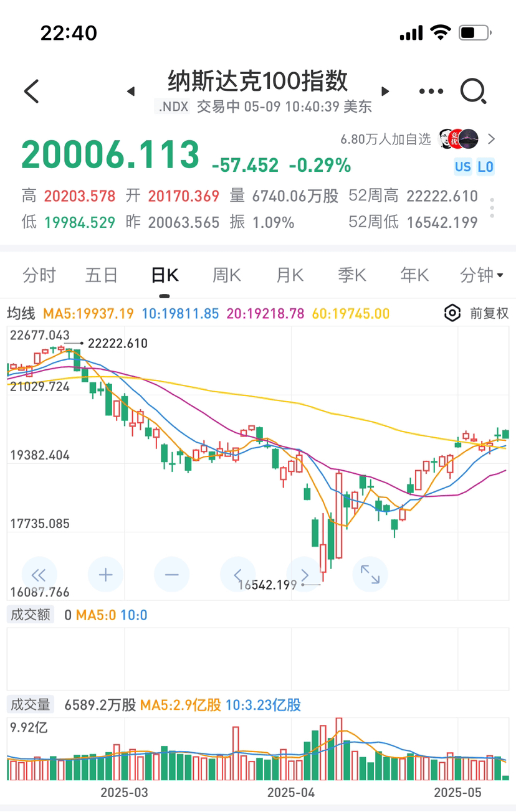
Task: Zoom in chart with plus button
Action: tap(105, 574)
